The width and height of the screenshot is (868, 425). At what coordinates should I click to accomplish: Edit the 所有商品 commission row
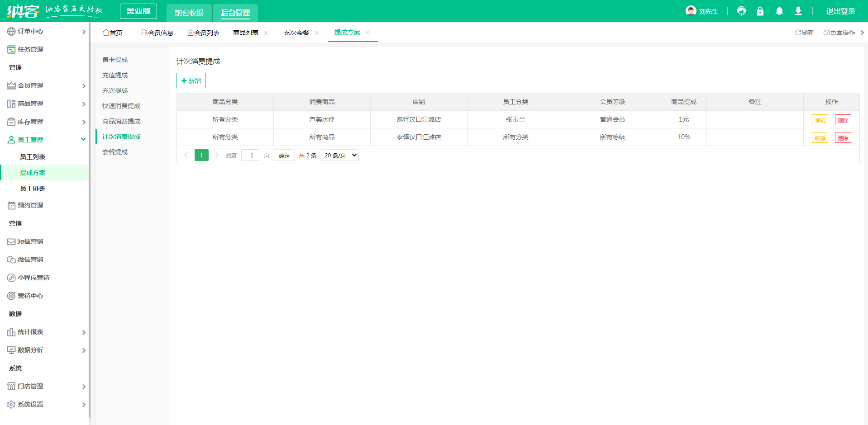[820, 138]
